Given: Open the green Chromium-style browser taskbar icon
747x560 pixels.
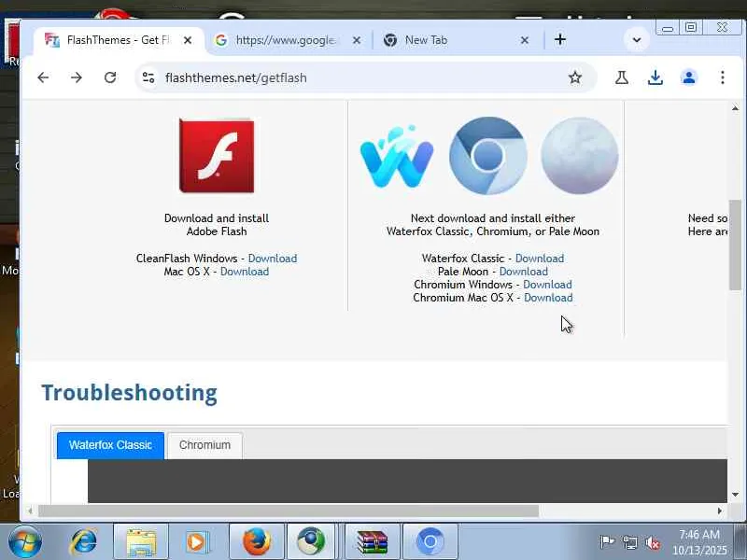Looking at the screenshot, I should tap(311, 542).
